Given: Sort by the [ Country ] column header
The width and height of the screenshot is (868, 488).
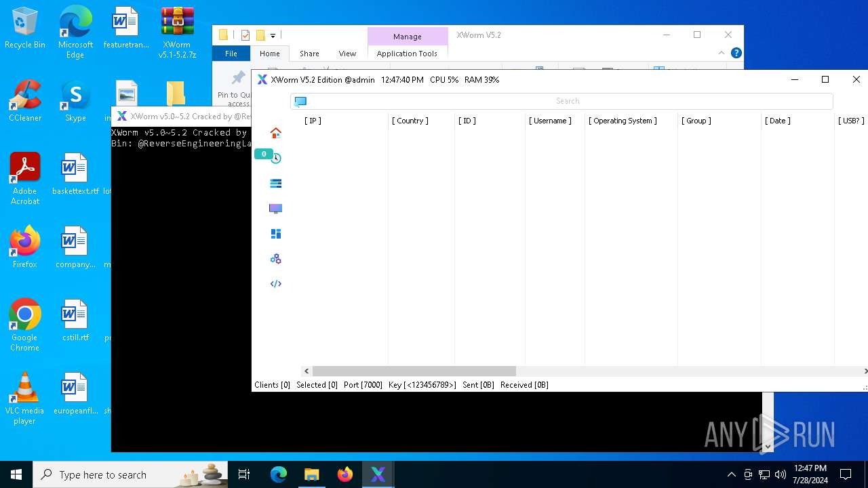Looking at the screenshot, I should click(x=410, y=121).
